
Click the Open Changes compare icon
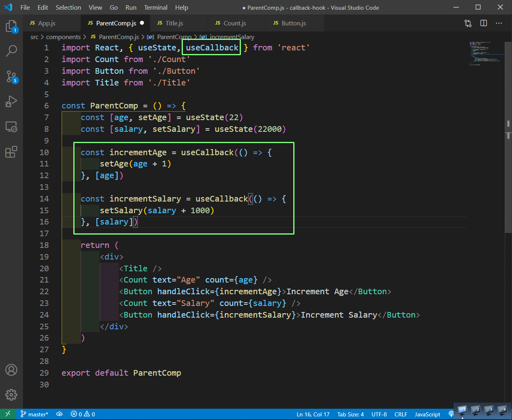coord(468,23)
